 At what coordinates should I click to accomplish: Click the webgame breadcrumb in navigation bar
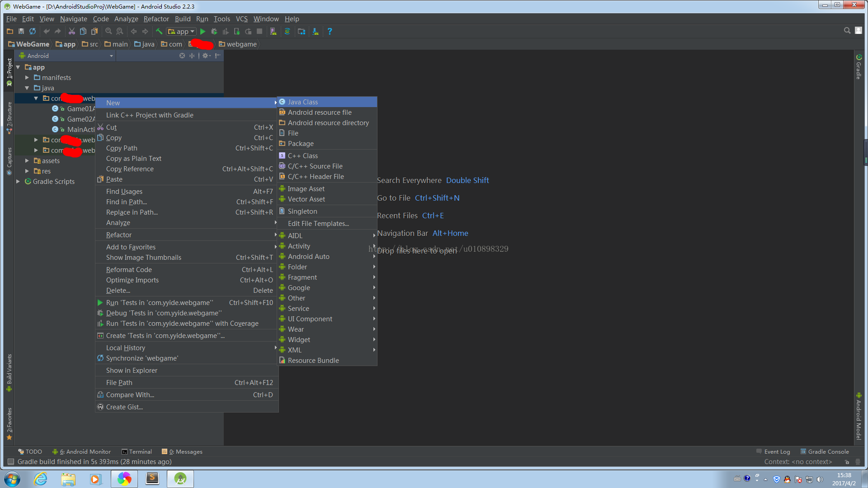(238, 44)
